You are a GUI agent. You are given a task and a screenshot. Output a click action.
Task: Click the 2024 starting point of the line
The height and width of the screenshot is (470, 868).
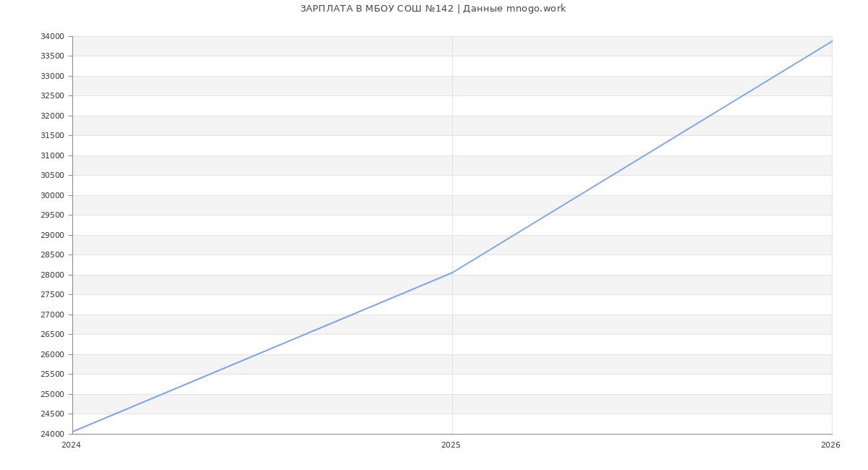(x=73, y=432)
